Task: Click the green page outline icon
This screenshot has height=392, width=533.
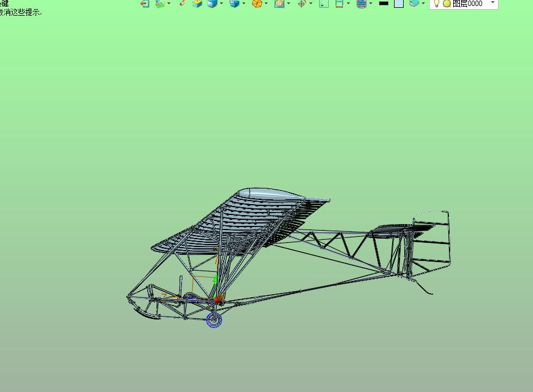Action: point(324,4)
